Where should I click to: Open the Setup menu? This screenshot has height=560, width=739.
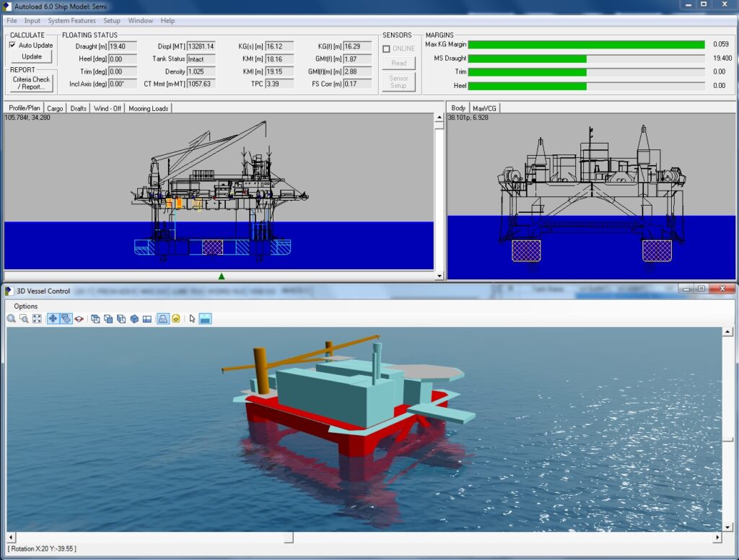click(112, 20)
